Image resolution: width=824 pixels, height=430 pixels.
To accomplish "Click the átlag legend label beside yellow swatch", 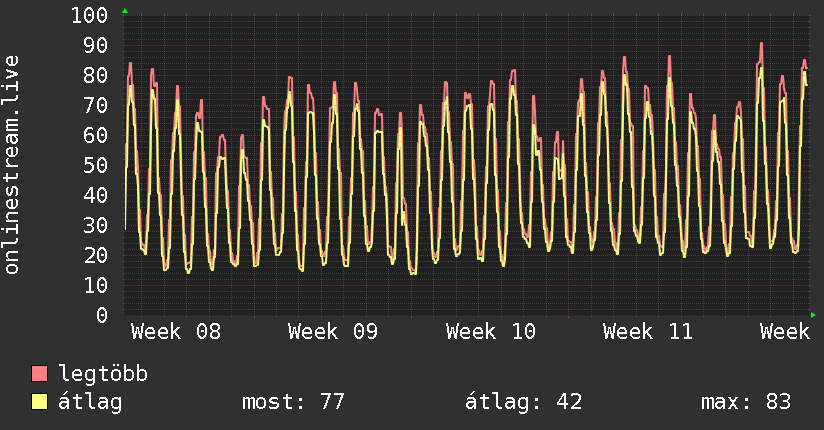I will click(x=90, y=402).
